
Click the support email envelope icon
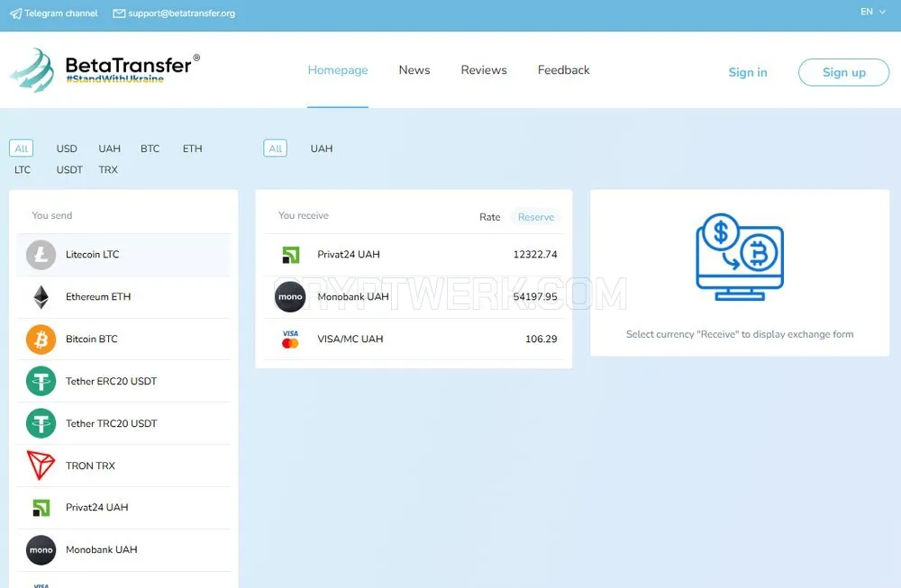click(x=119, y=14)
